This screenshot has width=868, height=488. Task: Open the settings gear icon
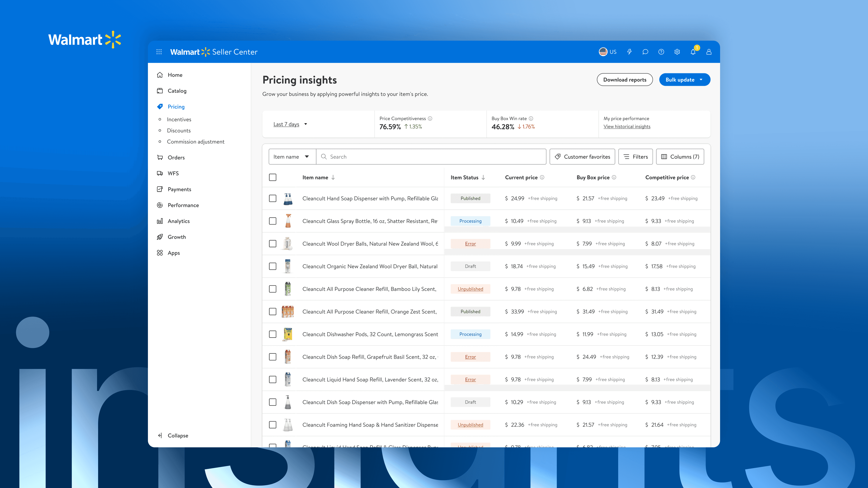677,52
